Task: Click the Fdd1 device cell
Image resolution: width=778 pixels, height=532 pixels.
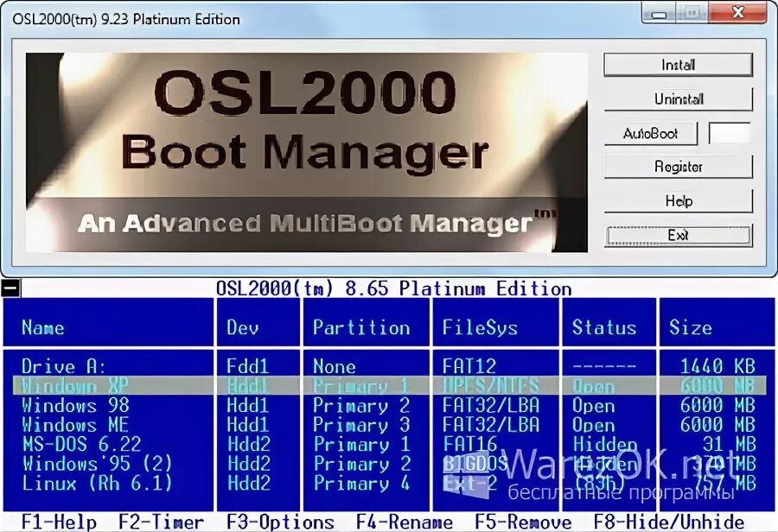Action: [x=247, y=366]
